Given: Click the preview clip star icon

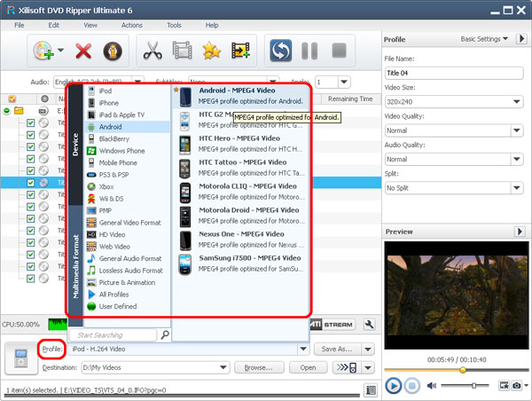Looking at the screenshot, I should 505,385.
